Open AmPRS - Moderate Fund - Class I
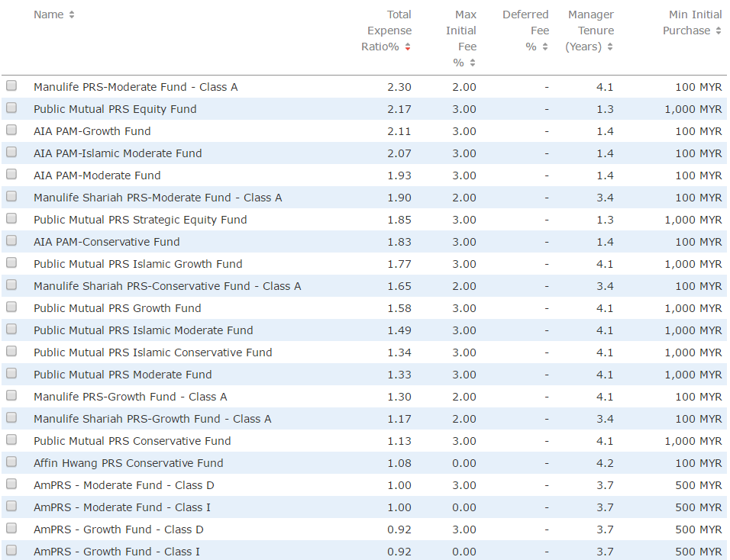Image resolution: width=730 pixels, height=560 pixels. 122,507
